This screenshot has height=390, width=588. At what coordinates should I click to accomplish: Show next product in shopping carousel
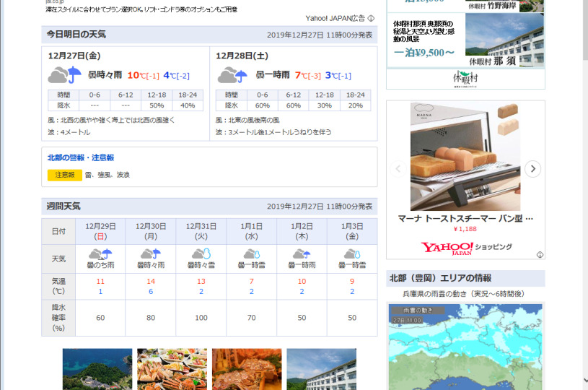coord(532,169)
